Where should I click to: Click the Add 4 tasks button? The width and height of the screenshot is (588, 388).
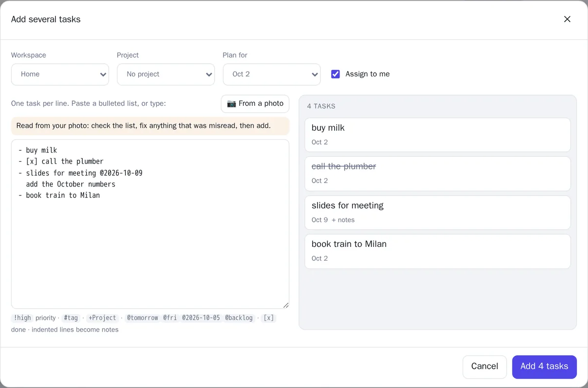click(x=544, y=366)
